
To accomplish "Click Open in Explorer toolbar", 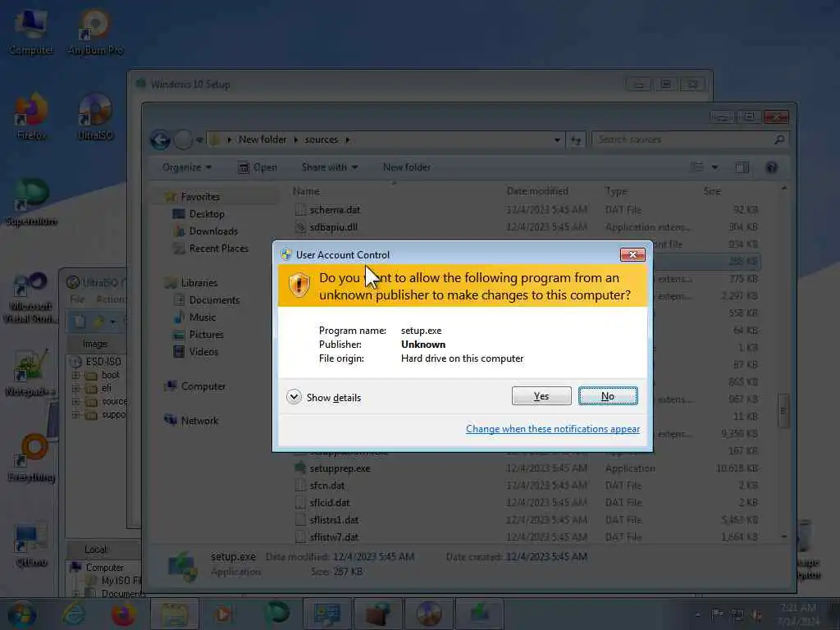I will coord(257,167).
